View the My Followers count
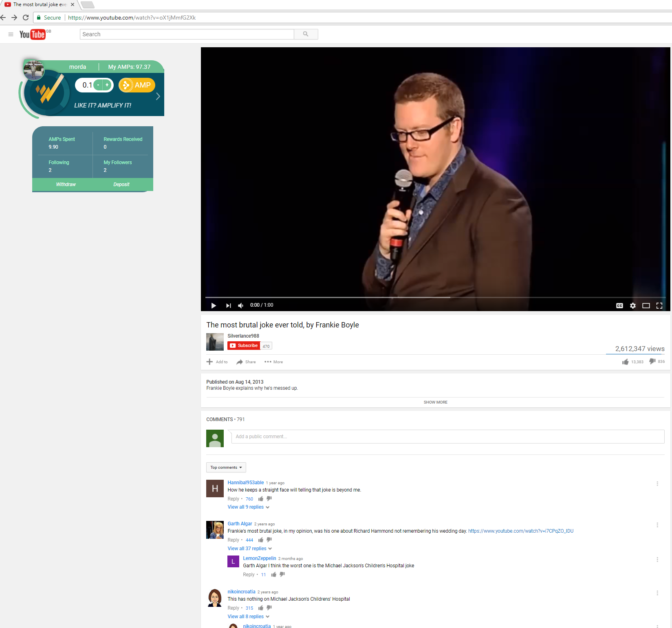 [117, 166]
